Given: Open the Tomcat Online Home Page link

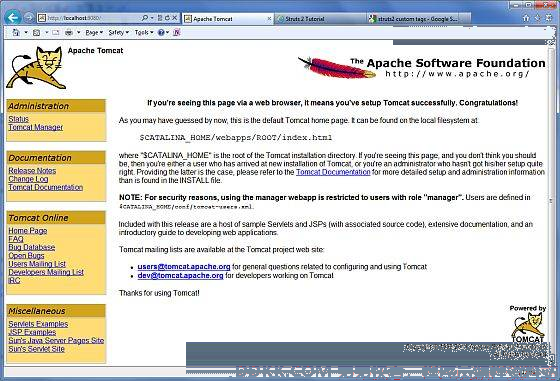Looking at the screenshot, I should point(28,231).
